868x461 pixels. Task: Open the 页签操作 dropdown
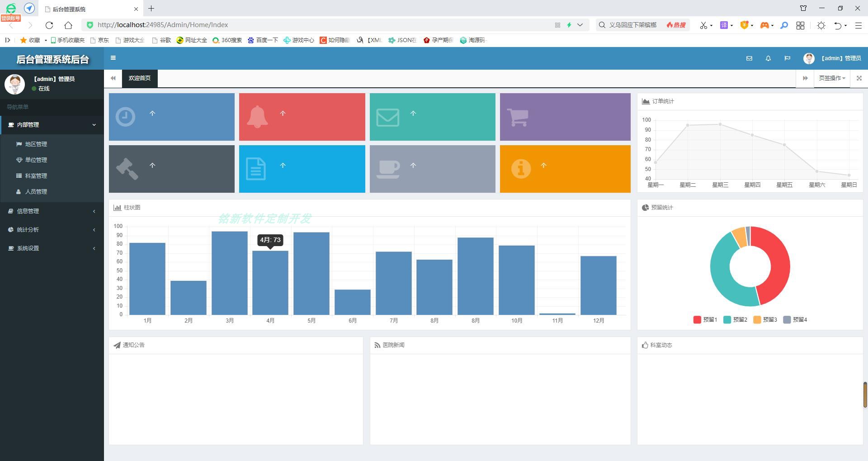coord(832,78)
